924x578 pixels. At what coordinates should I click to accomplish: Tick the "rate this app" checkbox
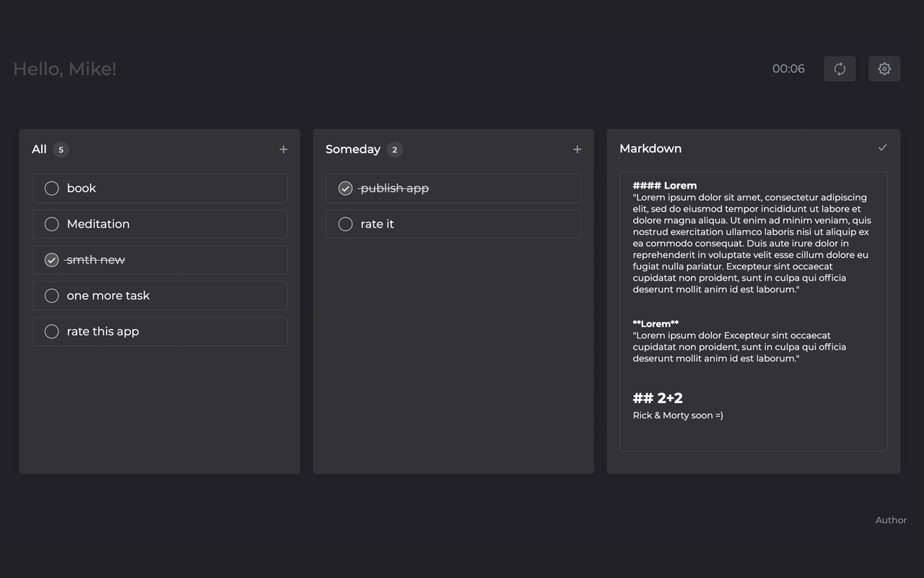(51, 332)
